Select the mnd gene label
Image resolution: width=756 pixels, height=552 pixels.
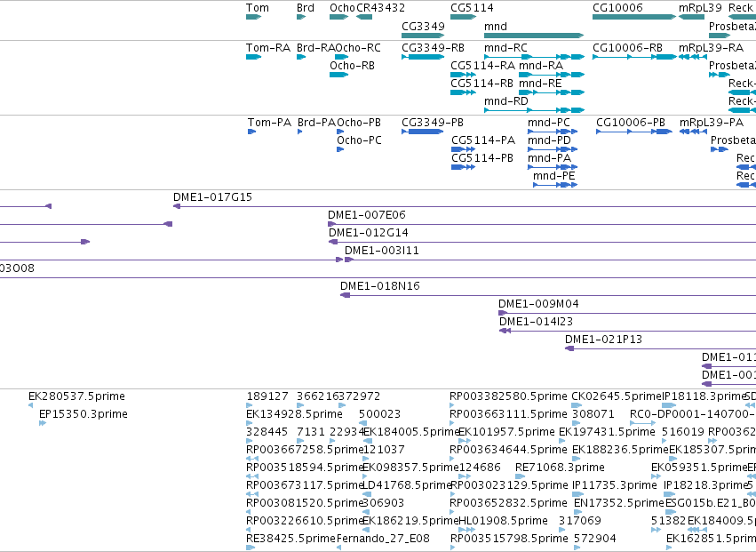click(x=496, y=26)
